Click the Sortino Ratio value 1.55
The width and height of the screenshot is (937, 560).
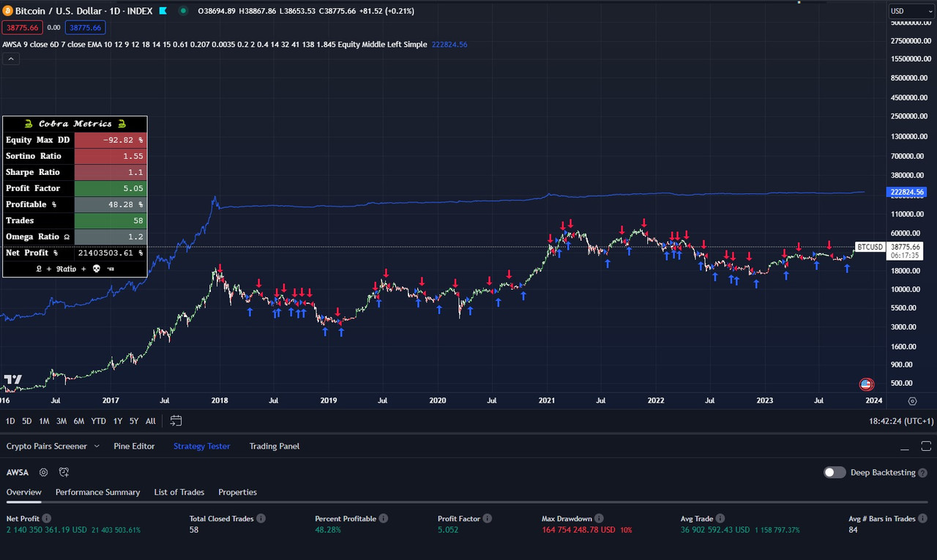111,156
